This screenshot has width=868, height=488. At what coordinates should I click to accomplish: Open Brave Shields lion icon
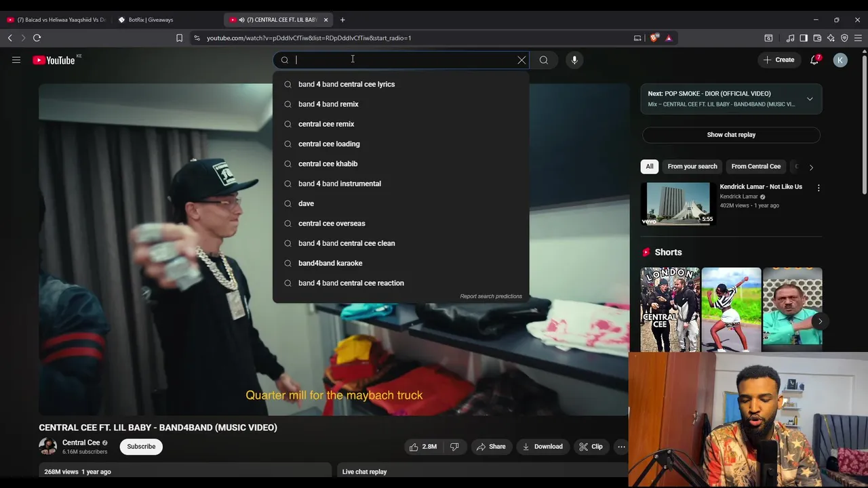click(x=654, y=38)
